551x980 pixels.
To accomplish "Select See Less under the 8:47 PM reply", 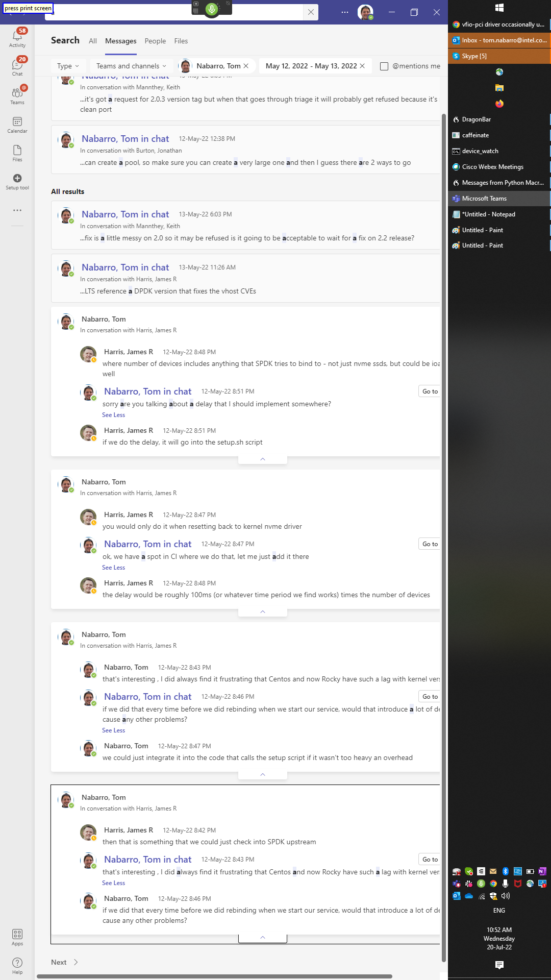I will [x=113, y=567].
